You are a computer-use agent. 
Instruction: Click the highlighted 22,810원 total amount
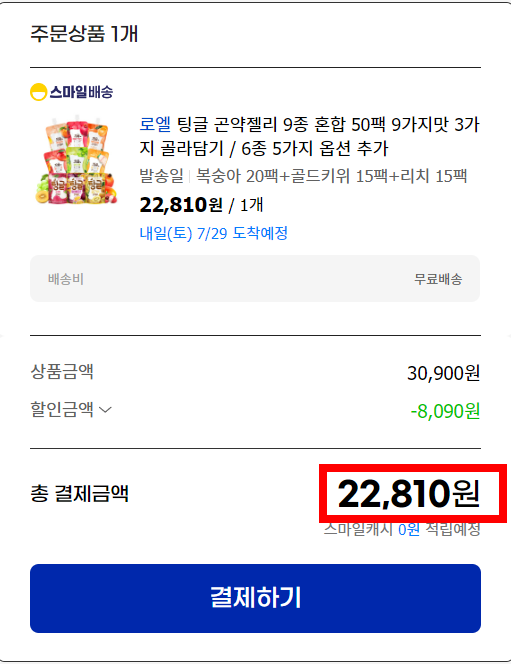[409, 494]
